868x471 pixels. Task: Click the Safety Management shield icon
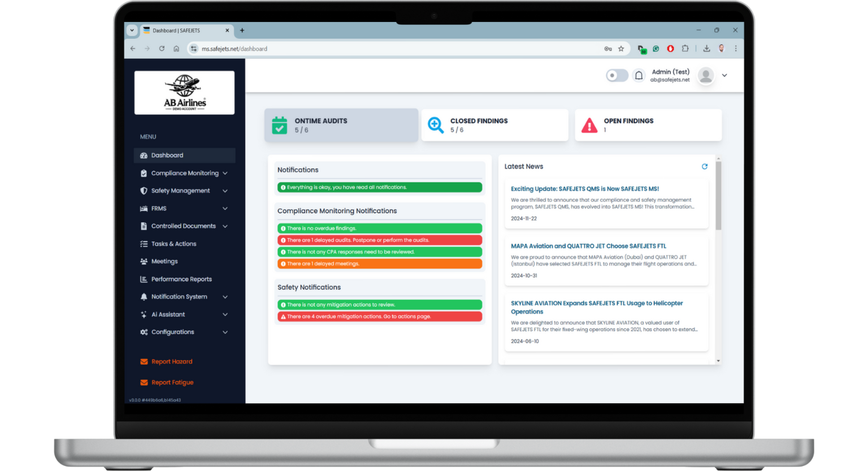pyautogui.click(x=144, y=191)
